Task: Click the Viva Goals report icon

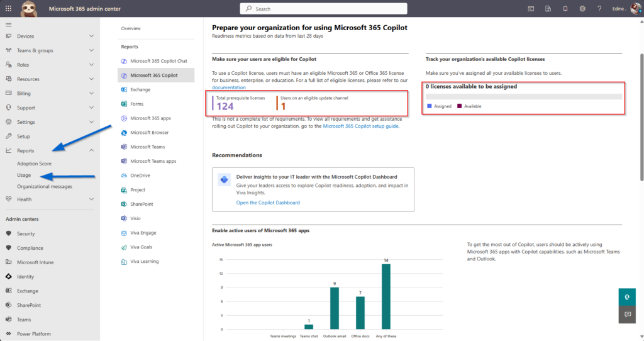Action: 124,247
